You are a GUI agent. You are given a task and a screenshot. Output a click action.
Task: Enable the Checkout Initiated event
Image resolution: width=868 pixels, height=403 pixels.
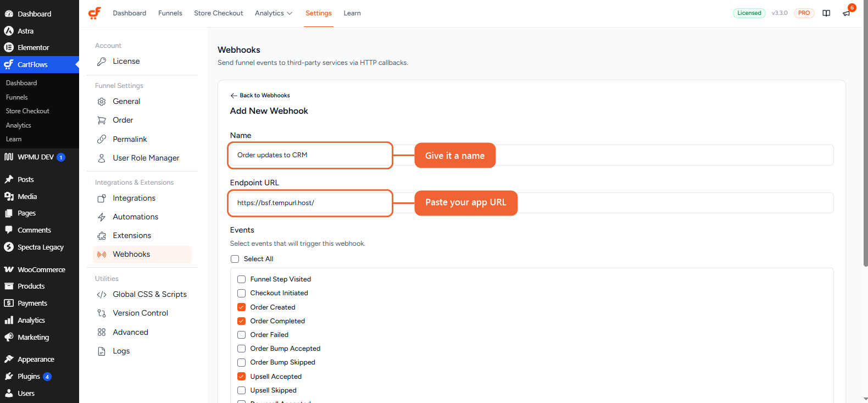coord(241,293)
